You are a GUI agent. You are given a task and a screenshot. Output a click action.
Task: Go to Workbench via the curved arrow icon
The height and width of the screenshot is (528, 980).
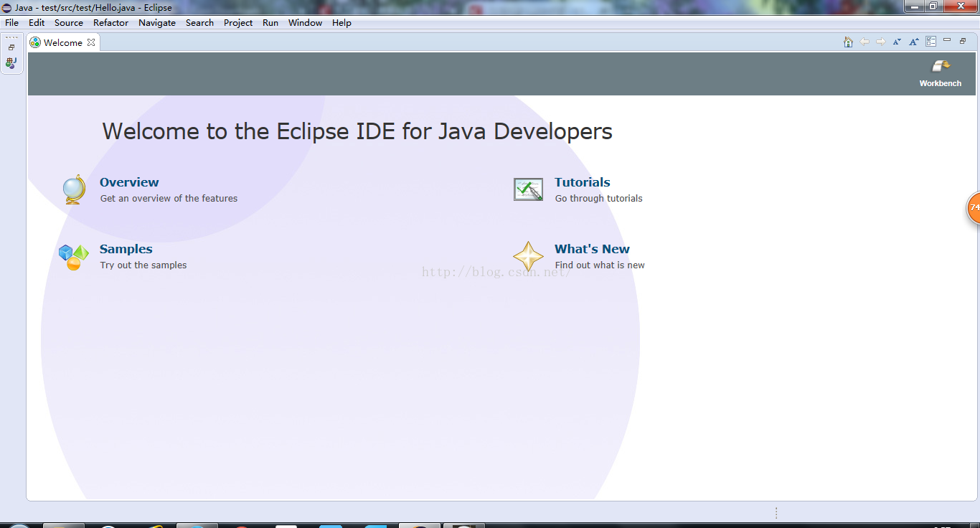[x=941, y=67]
